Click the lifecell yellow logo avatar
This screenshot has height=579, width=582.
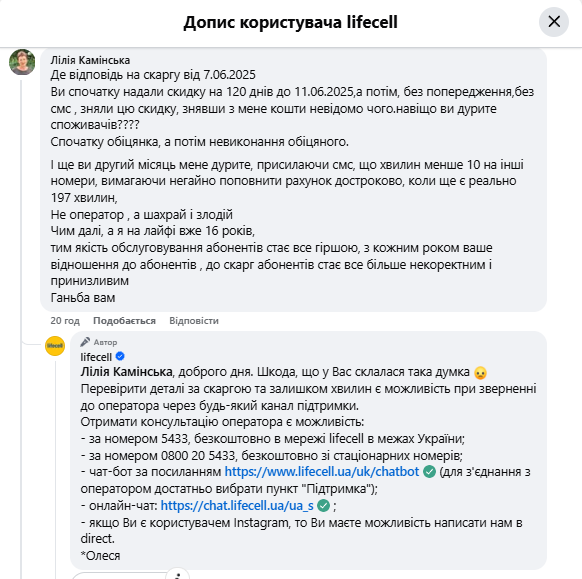(x=55, y=346)
